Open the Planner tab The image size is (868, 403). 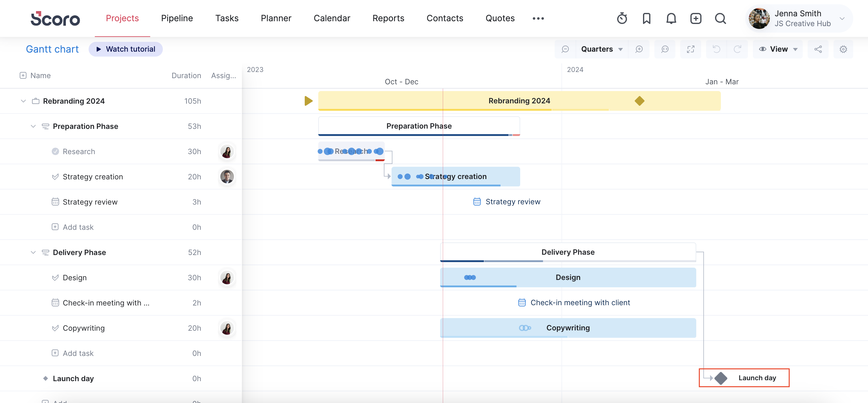tap(276, 18)
